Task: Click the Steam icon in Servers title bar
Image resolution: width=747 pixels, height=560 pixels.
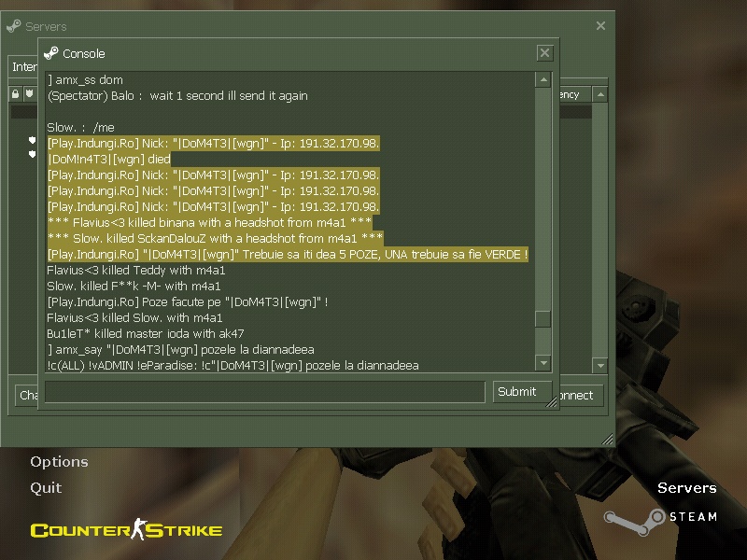Action: coord(14,26)
